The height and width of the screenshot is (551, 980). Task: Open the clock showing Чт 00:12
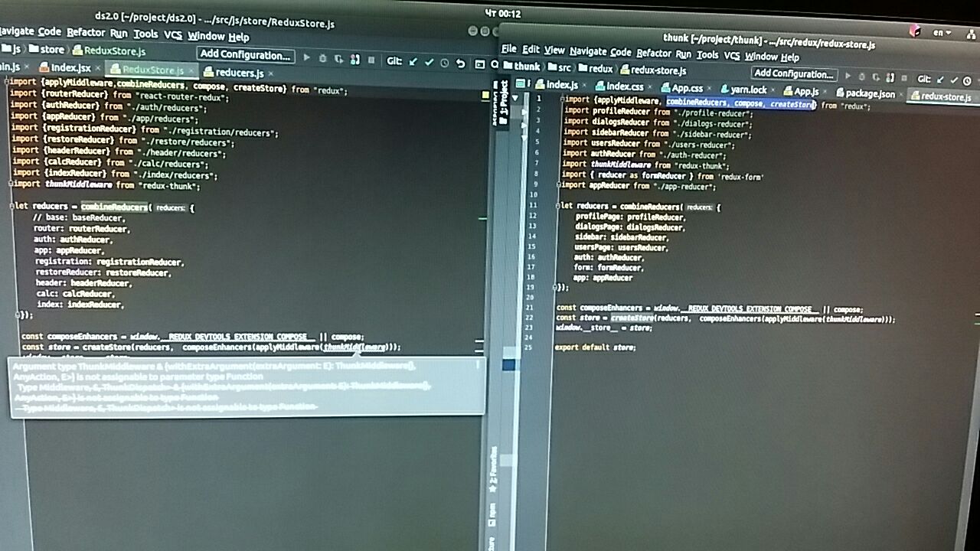[503, 13]
